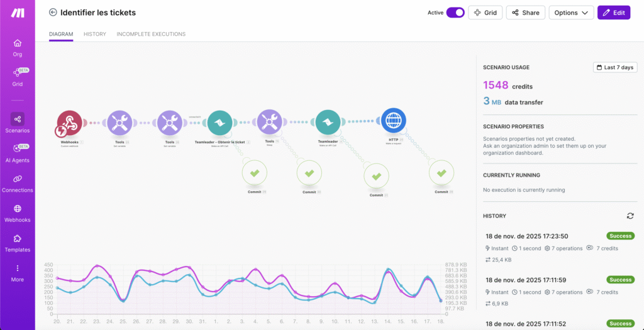Open the Last 7 days date selector
The width and height of the screenshot is (644, 330).
(615, 67)
